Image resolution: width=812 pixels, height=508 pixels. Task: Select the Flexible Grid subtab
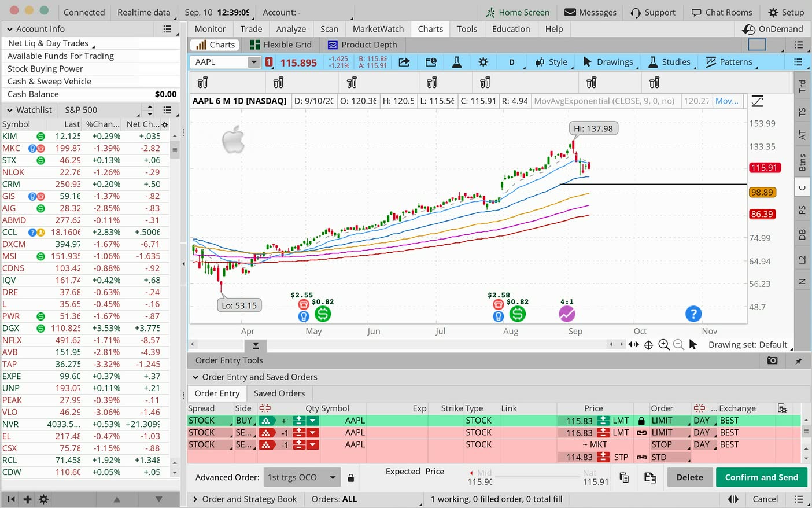(x=280, y=45)
